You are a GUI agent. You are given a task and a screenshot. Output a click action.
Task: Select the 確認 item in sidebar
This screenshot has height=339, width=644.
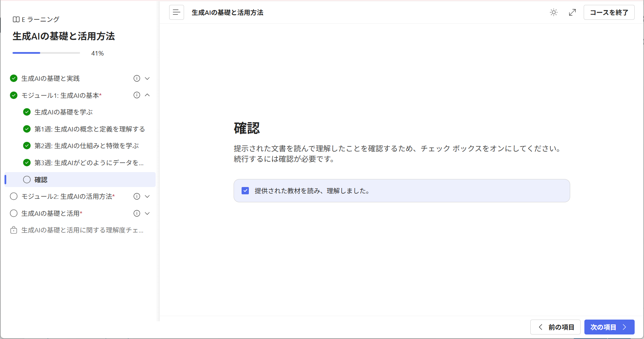click(80, 180)
